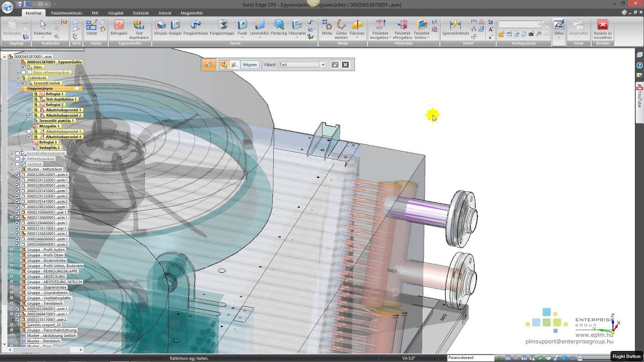This screenshot has width=644, height=362.
Task: Use the Tükrözés mirror tool
Action: pyautogui.click(x=357, y=28)
